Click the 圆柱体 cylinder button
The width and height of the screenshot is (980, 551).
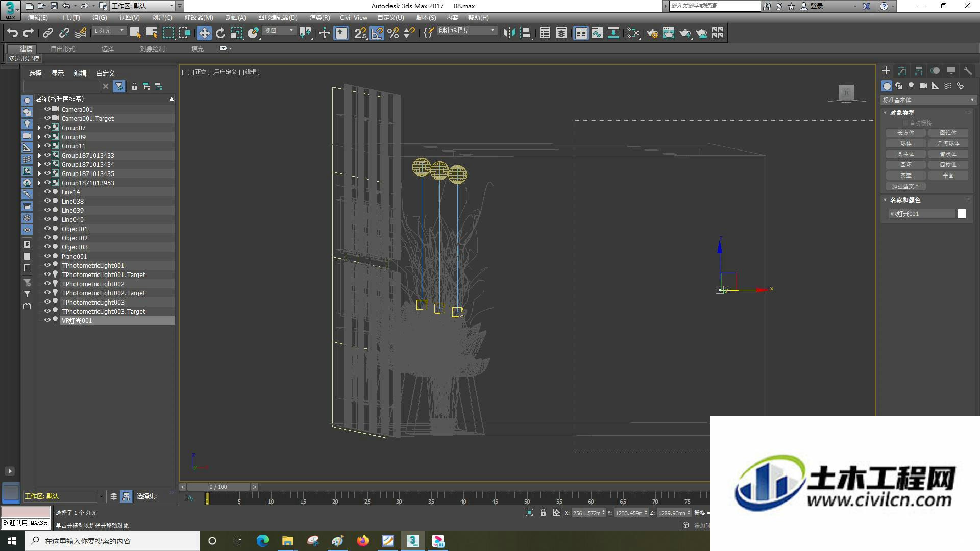[x=906, y=154]
